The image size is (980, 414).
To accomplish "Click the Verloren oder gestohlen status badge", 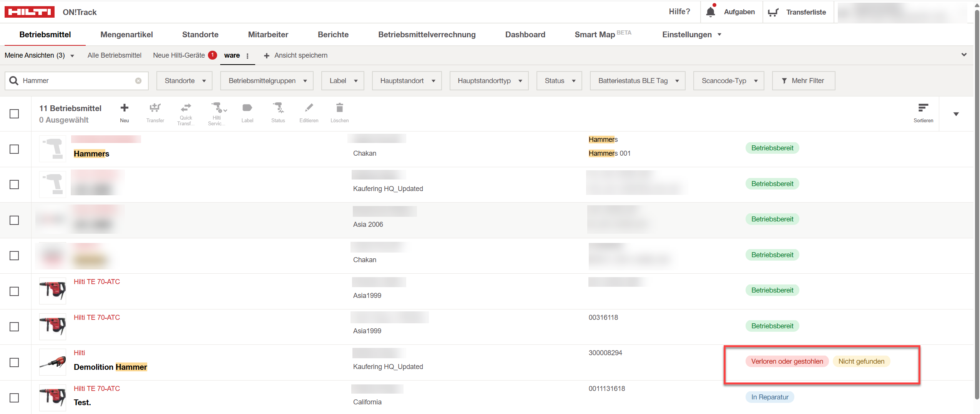I will [787, 361].
